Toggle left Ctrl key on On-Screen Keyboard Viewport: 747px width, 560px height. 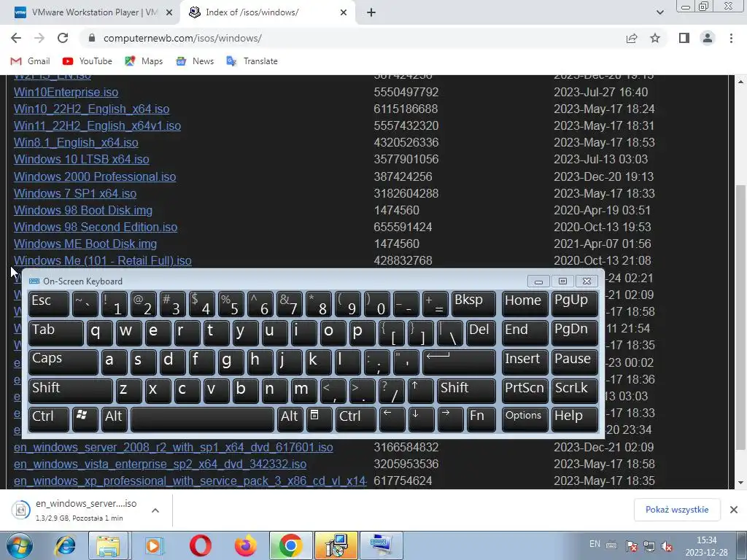click(x=49, y=419)
